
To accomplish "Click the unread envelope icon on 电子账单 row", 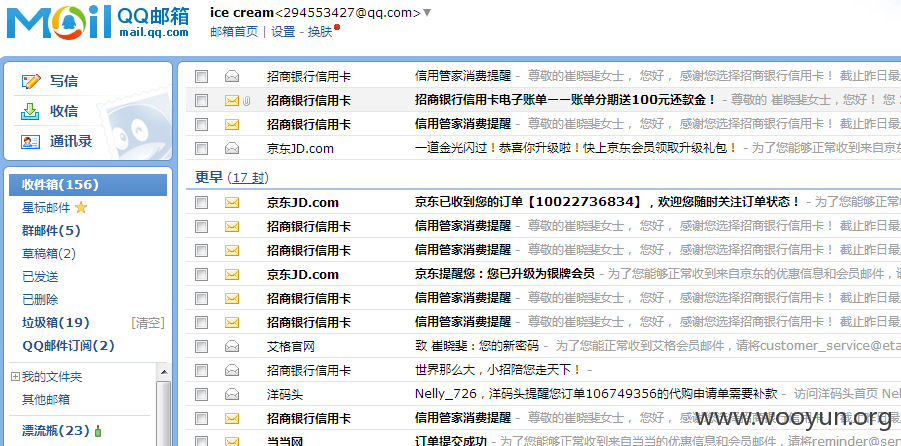I will pyautogui.click(x=232, y=101).
